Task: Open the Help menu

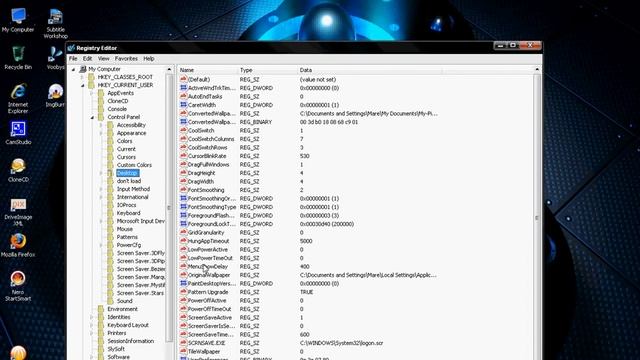Action: (149, 58)
